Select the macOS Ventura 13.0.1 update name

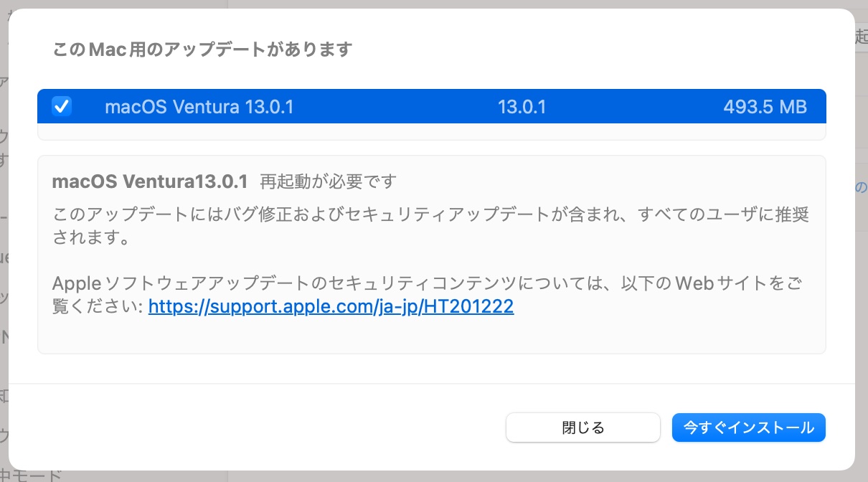click(199, 107)
